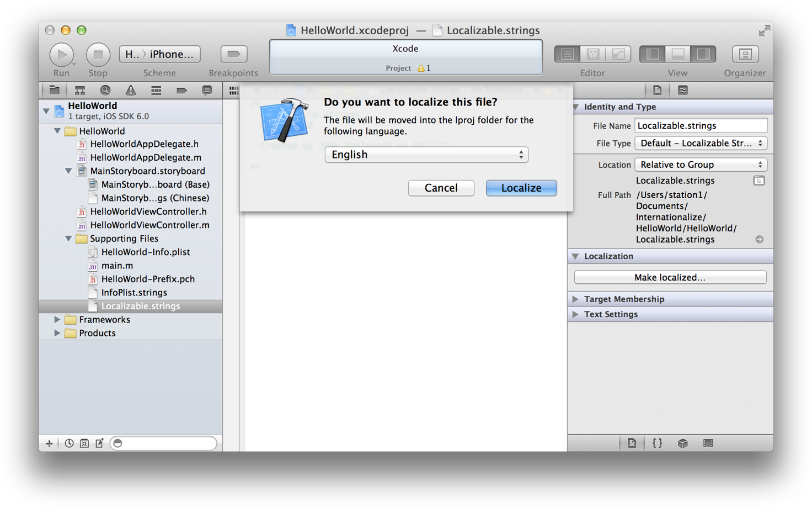Open the language selection dropdown
This screenshot has height=508, width=812.
[426, 155]
